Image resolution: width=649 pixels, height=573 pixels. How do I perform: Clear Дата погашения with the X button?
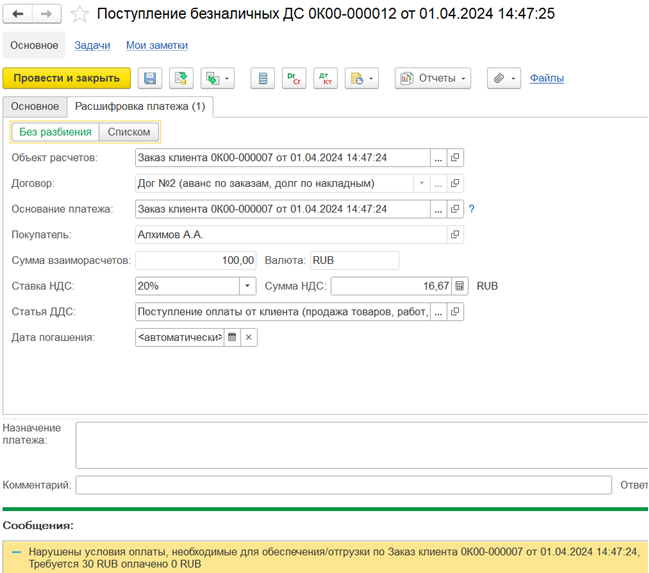(x=249, y=337)
